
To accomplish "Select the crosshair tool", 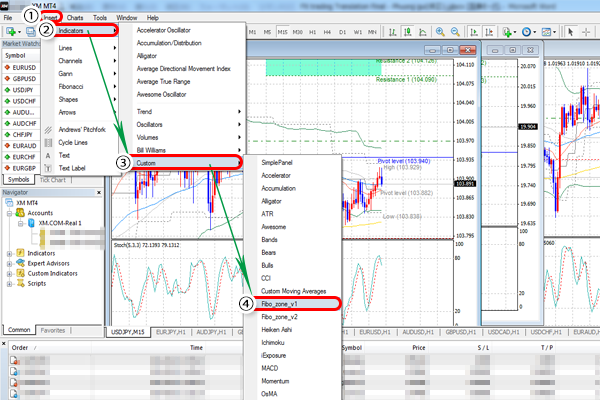I will tap(586, 32).
